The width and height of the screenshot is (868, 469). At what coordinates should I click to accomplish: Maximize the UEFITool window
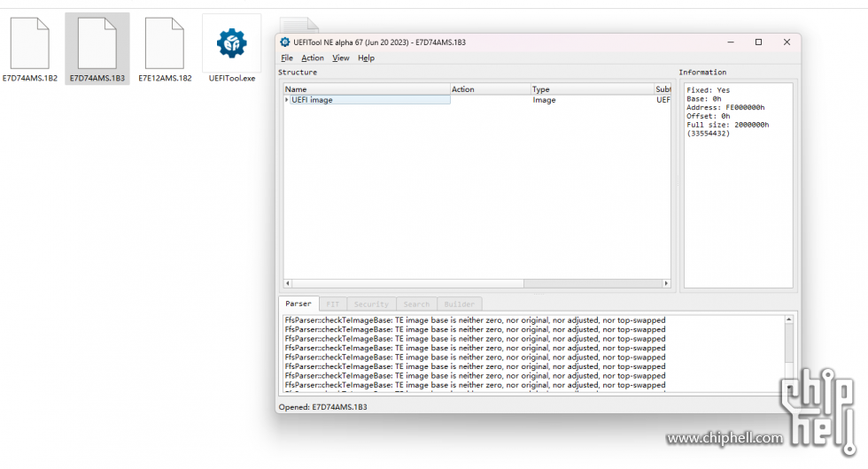tap(758, 42)
